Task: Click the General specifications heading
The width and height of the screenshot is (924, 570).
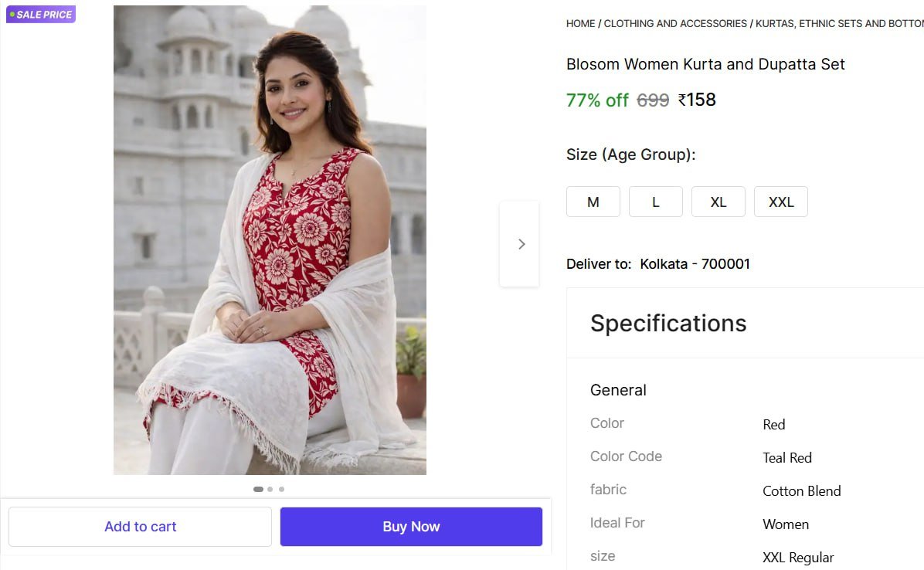Action: pyautogui.click(x=618, y=390)
